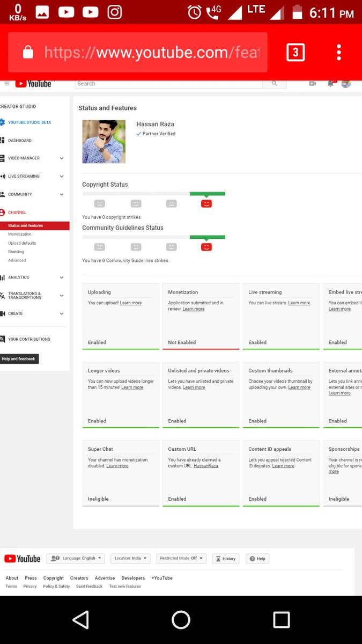Screen dimensions: 362x644
Task: Tap the Android recent apps button
Action: (281, 620)
